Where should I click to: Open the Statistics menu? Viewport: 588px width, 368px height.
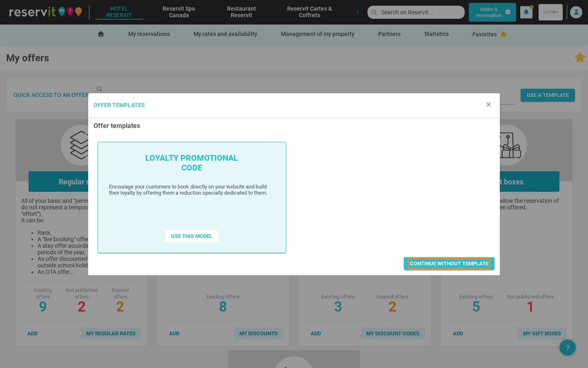(437, 34)
